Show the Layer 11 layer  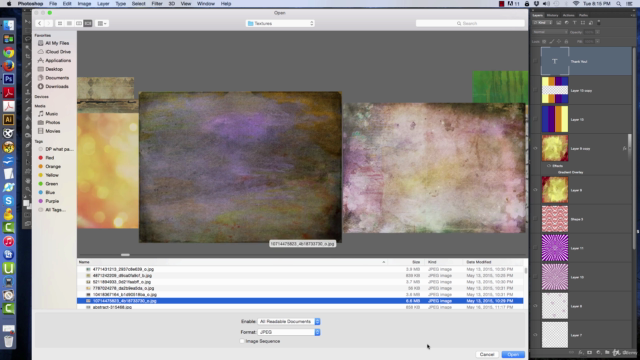pyautogui.click(x=536, y=248)
